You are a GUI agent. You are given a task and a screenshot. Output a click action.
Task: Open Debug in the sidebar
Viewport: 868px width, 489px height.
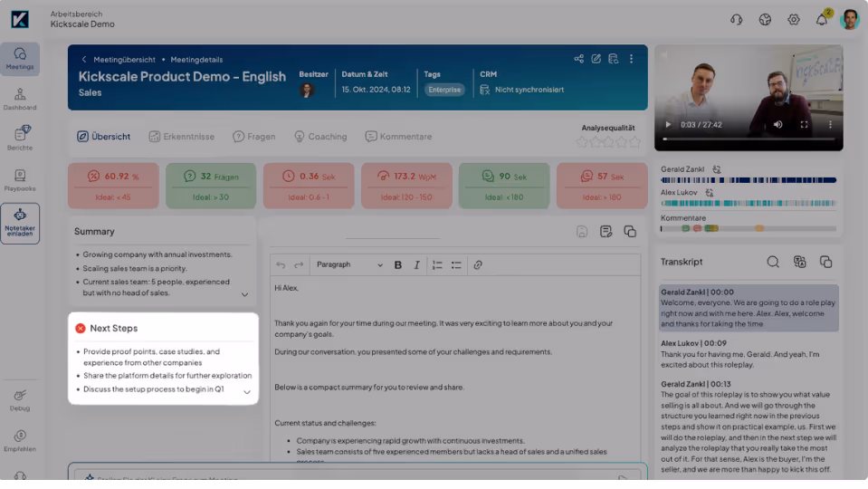[x=20, y=400]
